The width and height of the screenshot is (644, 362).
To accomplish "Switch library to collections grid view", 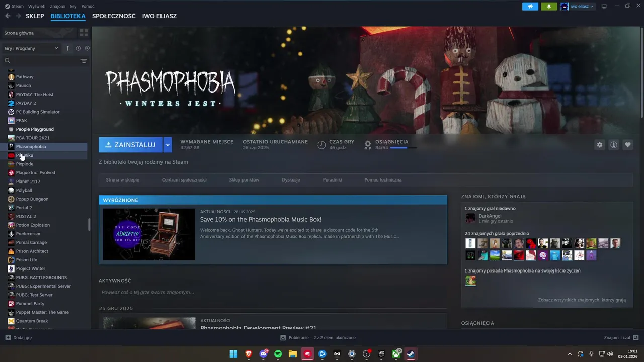I will 84,33.
